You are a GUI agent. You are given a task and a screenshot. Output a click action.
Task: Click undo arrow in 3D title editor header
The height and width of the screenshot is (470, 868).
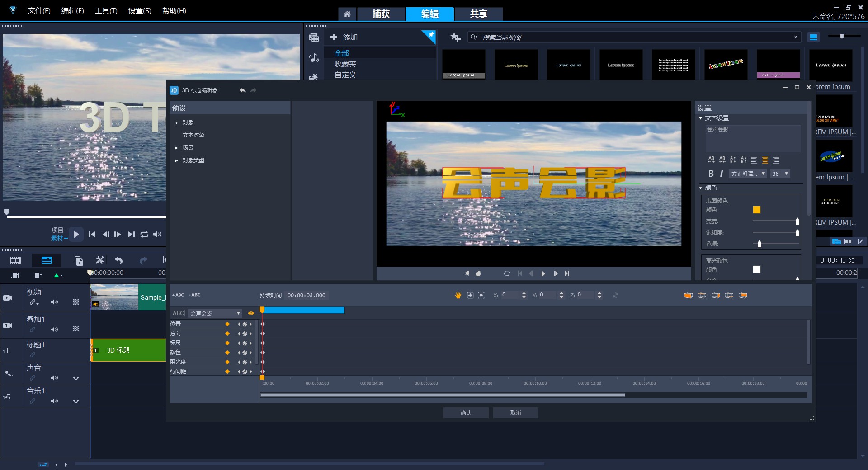point(243,90)
